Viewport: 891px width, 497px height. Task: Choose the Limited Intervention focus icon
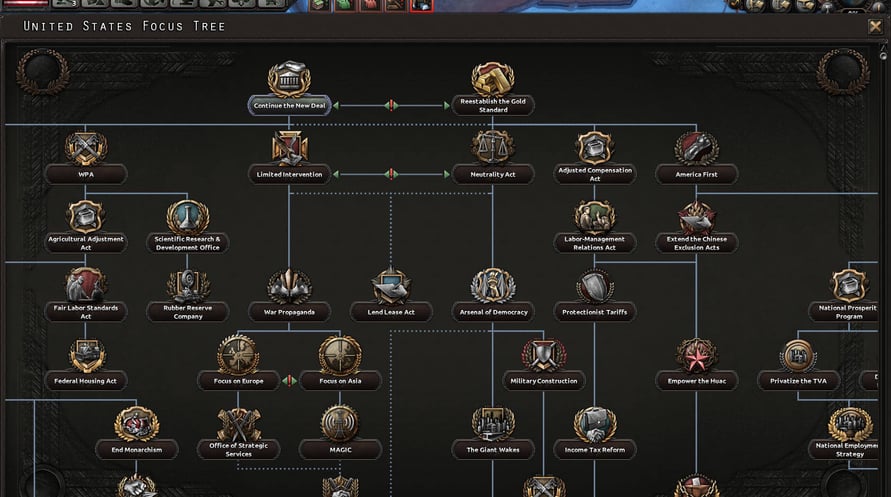pyautogui.click(x=289, y=149)
